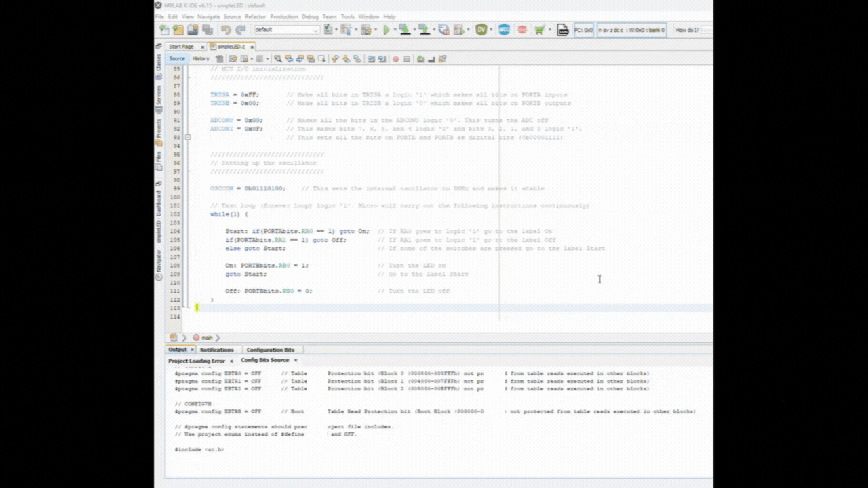
Task: Click the shopping cart icon
Action: click(539, 30)
